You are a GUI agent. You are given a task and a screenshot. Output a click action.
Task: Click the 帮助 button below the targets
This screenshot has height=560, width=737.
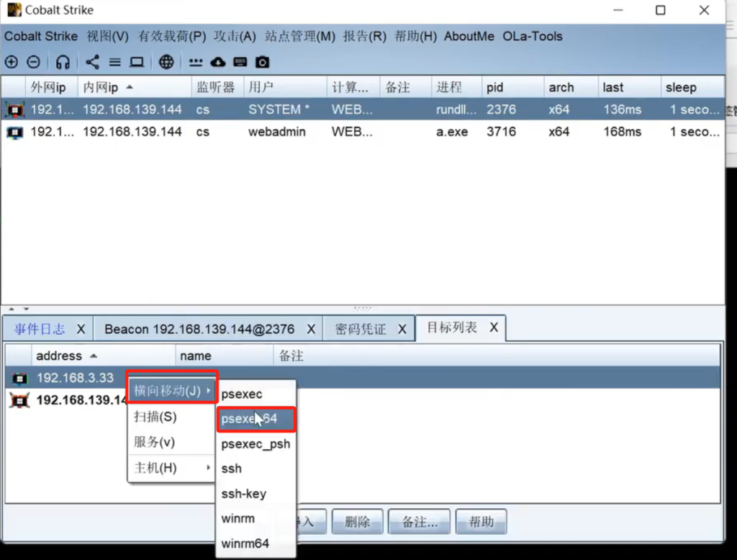[x=481, y=521]
